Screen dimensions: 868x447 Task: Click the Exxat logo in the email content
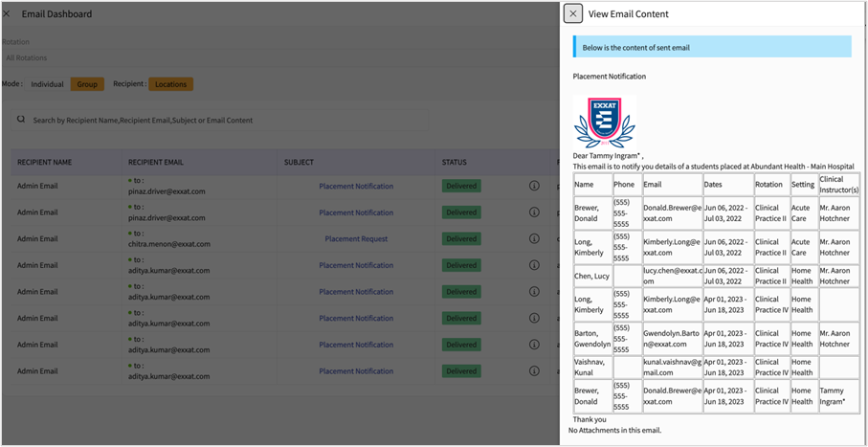(x=603, y=122)
